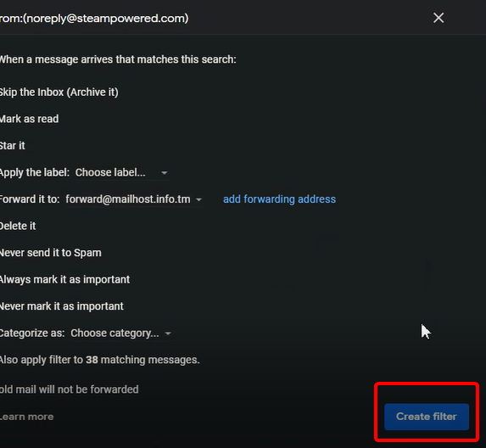Viewport: 486px width, 448px height.
Task: Select the Delete it option
Action: click(x=18, y=226)
